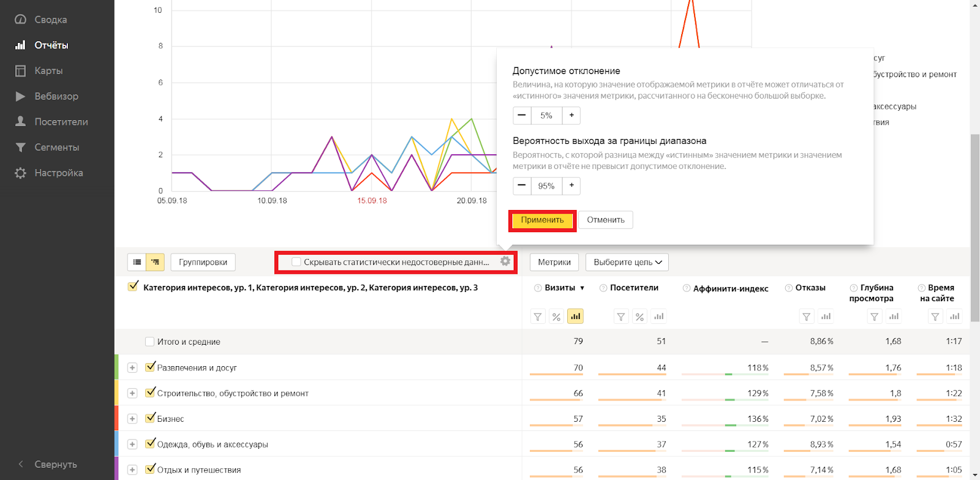Click the Карты map icon
Viewport: 980px width, 480px height.
pyautogui.click(x=20, y=71)
